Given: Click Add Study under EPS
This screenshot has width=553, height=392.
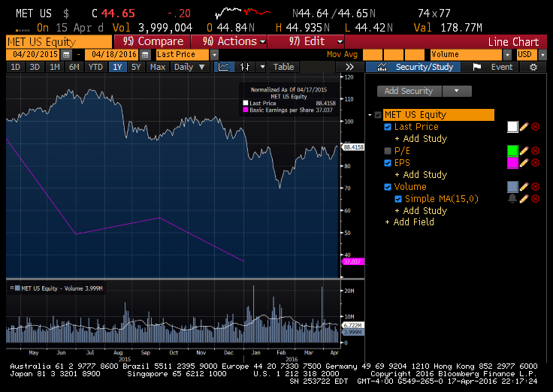Looking at the screenshot, I should 421,175.
